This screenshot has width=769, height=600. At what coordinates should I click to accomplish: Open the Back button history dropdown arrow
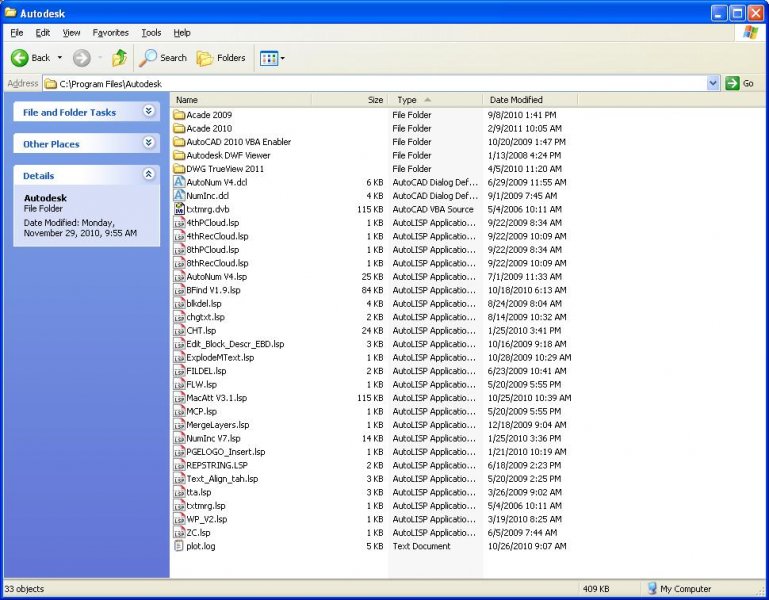click(60, 58)
